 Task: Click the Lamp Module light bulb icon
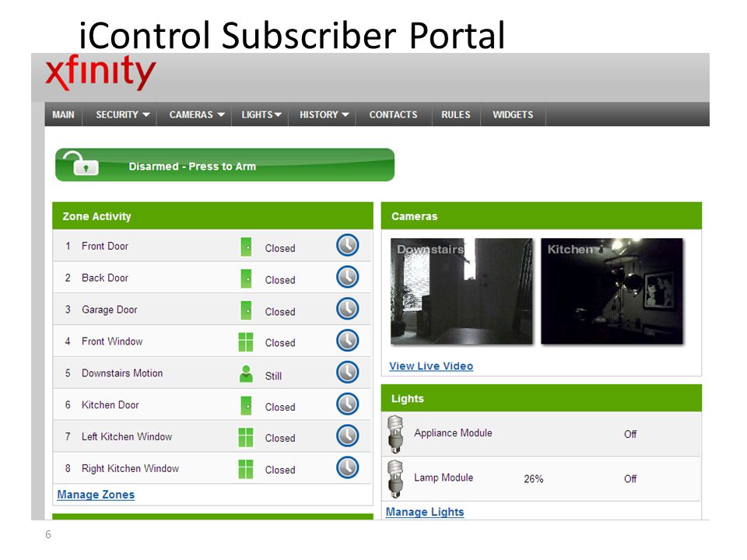coord(395,478)
